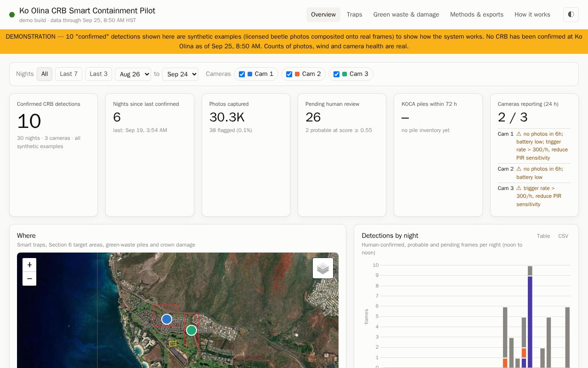Go to Green waste & damage tab
The height and width of the screenshot is (368, 588).
click(x=406, y=15)
